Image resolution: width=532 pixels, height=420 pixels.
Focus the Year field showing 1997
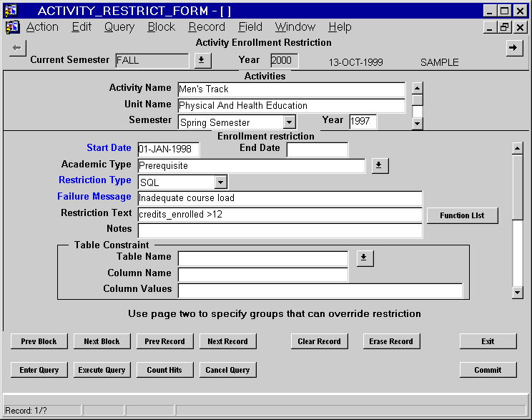363,122
